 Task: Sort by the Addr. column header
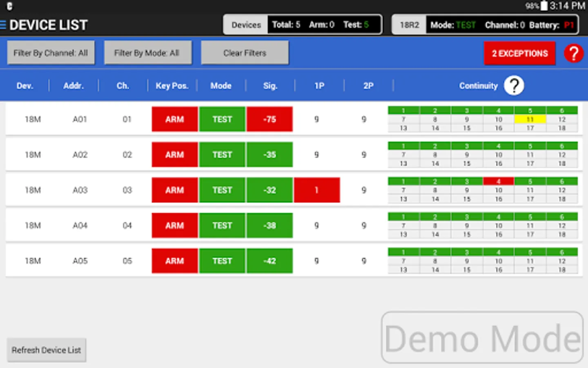(73, 86)
